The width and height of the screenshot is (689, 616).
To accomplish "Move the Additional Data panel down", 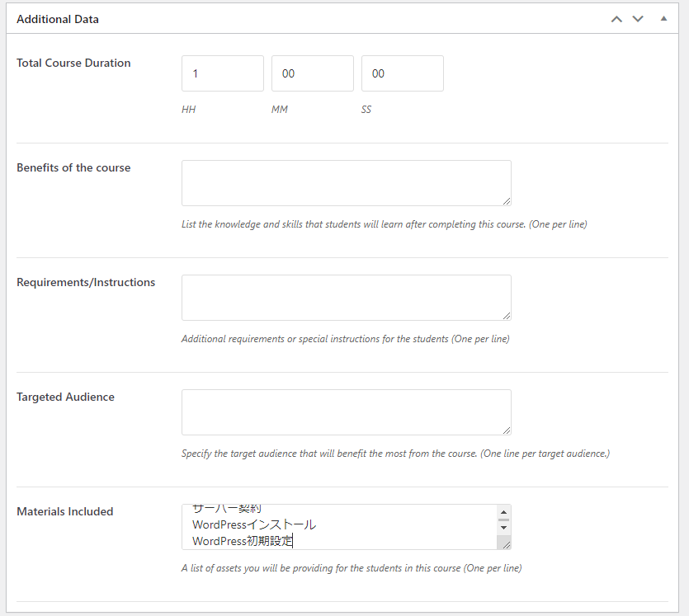I will [638, 18].
